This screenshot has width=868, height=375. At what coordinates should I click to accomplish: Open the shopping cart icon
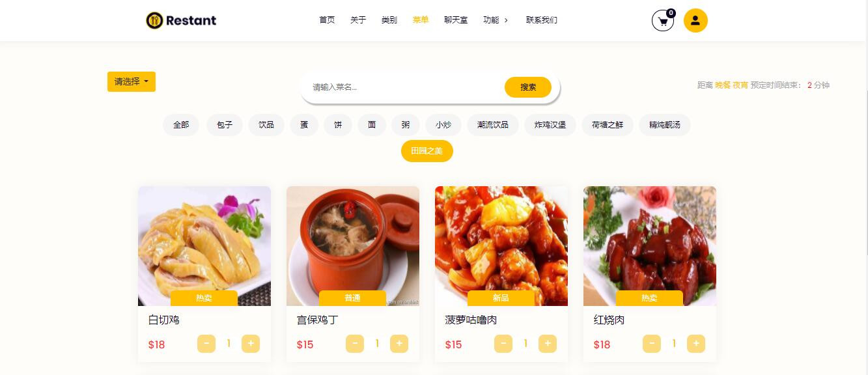663,21
